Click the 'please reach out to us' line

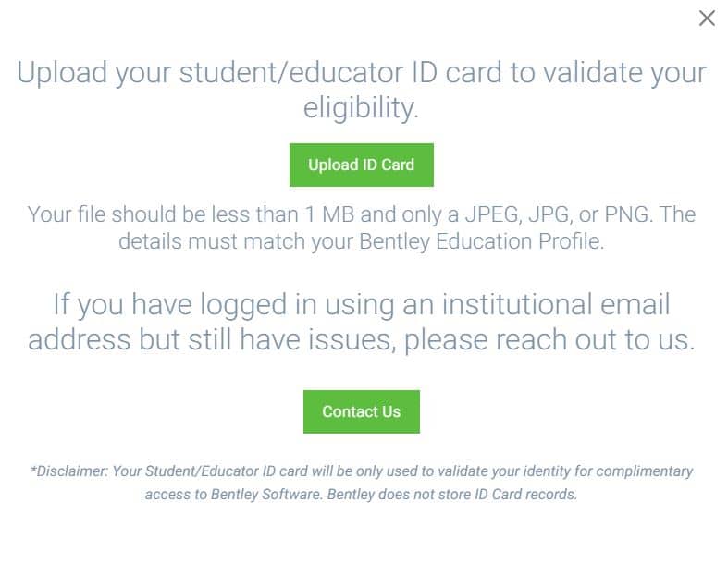pyautogui.click(x=361, y=340)
